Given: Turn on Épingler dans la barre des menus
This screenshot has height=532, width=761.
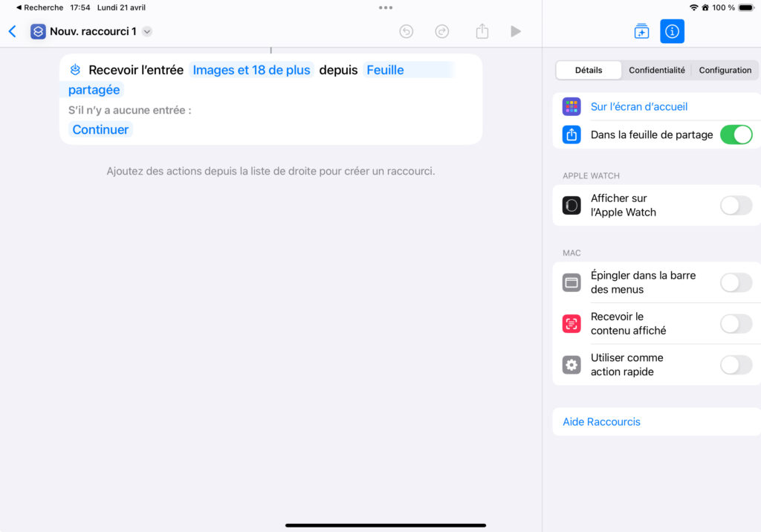Looking at the screenshot, I should pos(736,282).
